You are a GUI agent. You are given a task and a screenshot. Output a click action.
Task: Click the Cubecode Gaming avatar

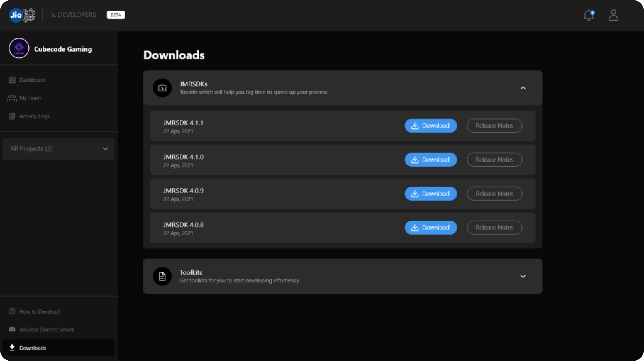point(19,48)
